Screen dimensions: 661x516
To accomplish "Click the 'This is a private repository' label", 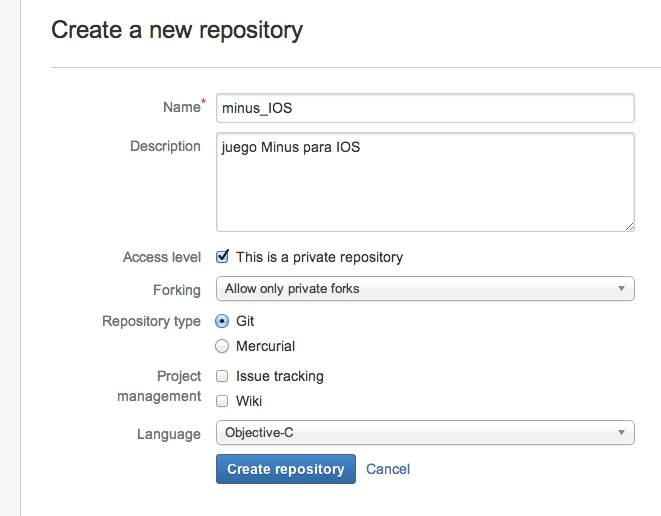I will (x=319, y=257).
